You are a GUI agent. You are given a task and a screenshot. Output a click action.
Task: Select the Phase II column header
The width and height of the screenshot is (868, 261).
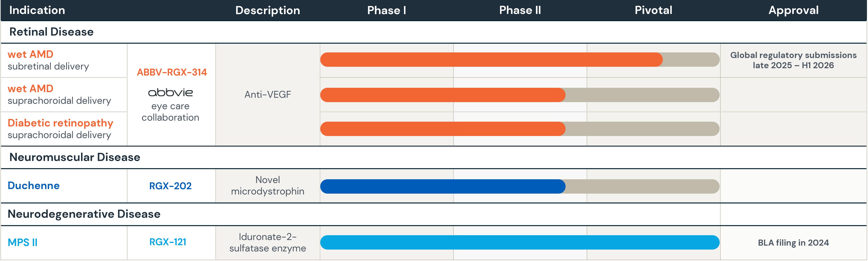coord(520,10)
